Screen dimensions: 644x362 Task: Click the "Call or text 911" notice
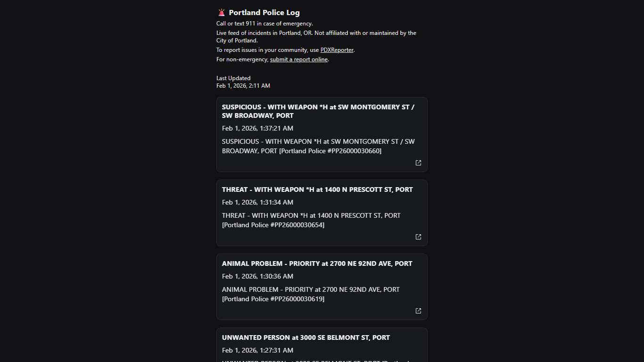[x=264, y=24]
